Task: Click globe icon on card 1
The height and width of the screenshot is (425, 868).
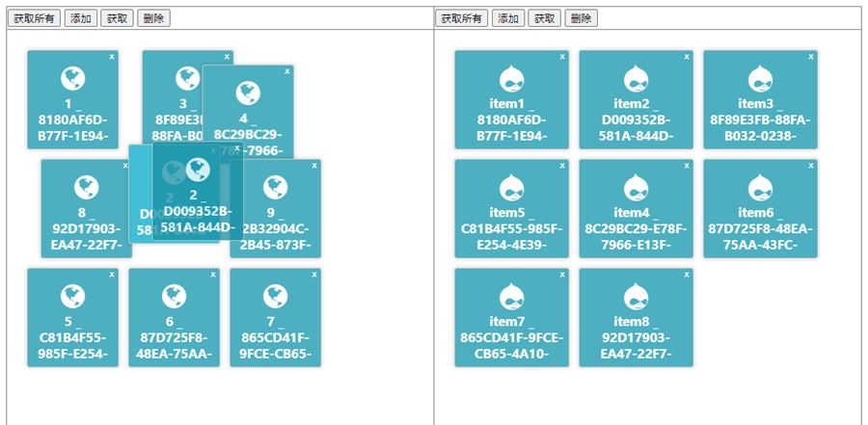Action: (x=73, y=79)
